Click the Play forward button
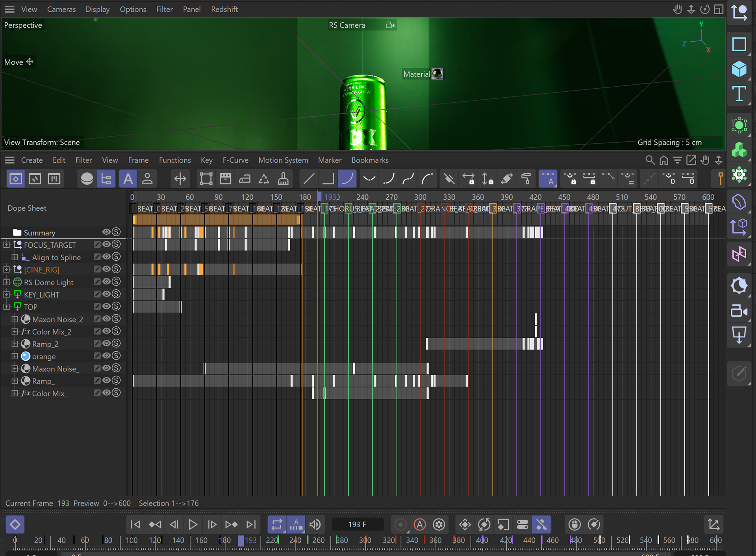 tap(193, 524)
